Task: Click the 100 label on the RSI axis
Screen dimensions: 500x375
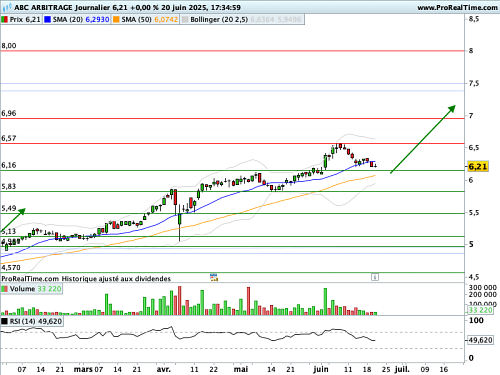Action: click(x=476, y=321)
